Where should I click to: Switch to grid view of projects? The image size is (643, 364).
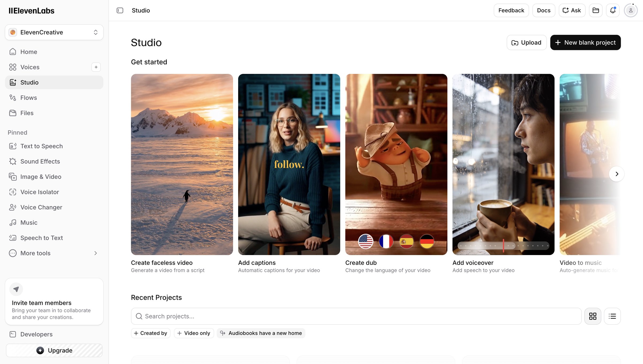click(x=593, y=316)
